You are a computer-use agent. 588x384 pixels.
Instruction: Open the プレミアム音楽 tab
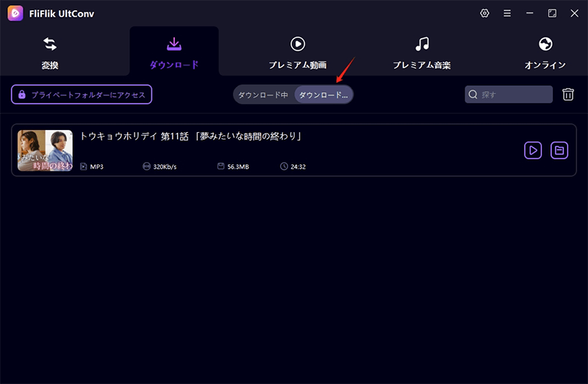pos(421,52)
